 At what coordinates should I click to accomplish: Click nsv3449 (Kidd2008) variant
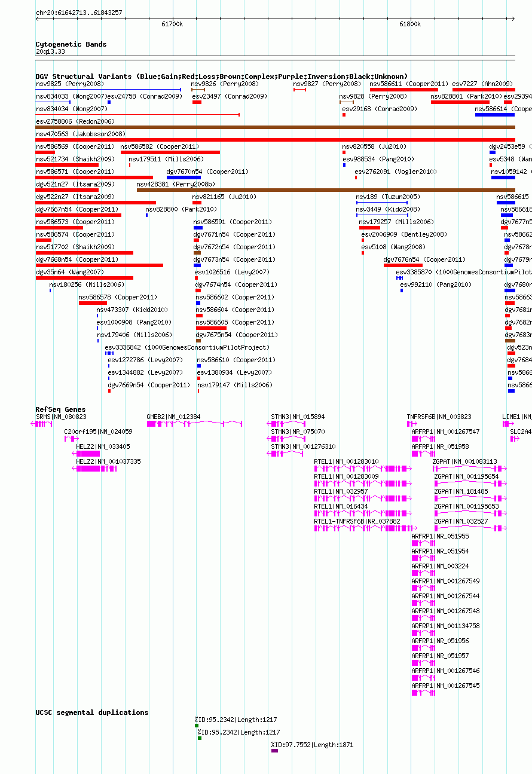(382, 215)
